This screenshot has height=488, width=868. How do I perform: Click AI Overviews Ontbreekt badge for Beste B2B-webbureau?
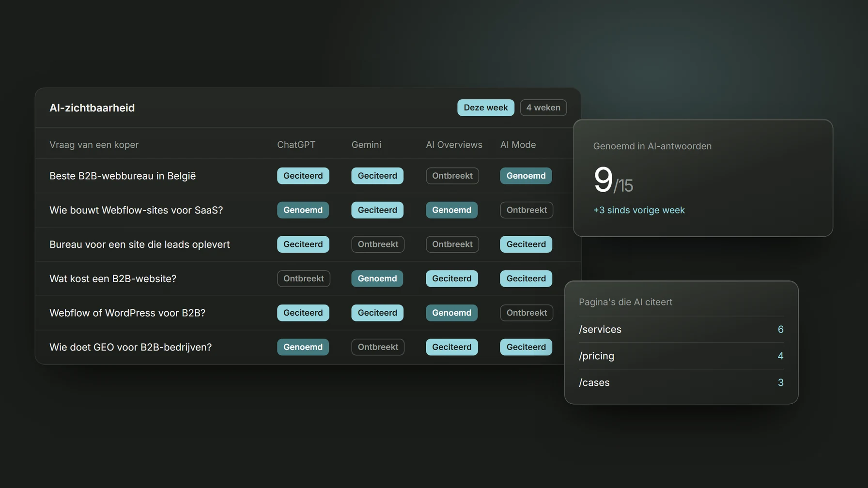click(x=452, y=176)
